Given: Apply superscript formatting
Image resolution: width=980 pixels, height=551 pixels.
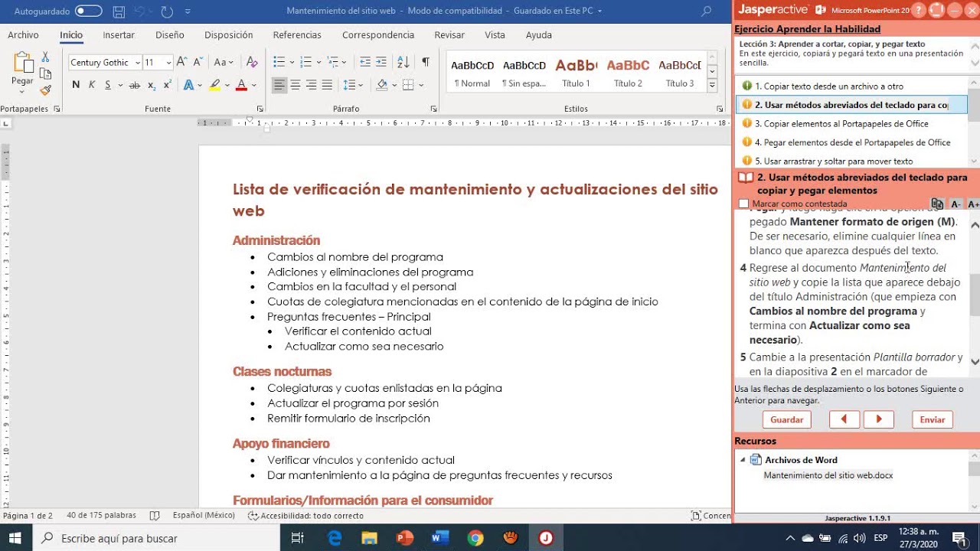Looking at the screenshot, I should (x=167, y=85).
